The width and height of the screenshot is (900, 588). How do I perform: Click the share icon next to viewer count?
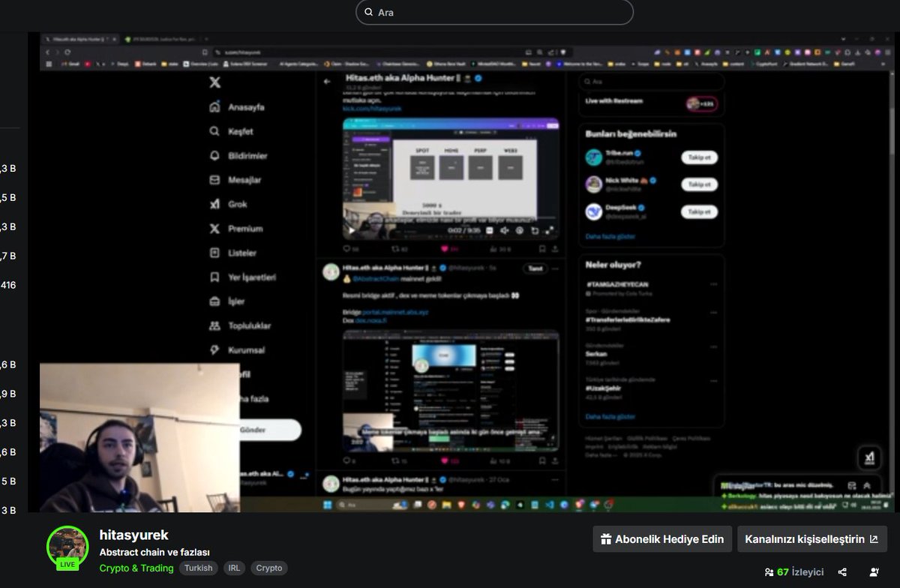(x=842, y=571)
